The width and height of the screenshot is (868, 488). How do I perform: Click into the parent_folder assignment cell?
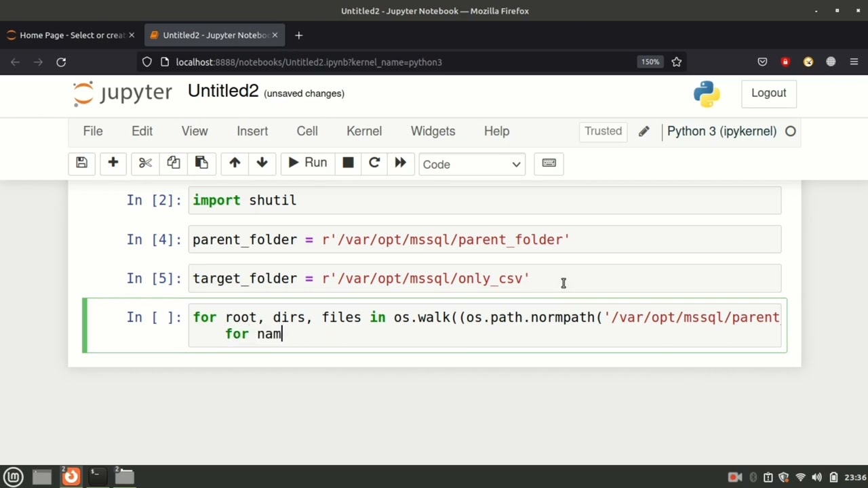(485, 240)
